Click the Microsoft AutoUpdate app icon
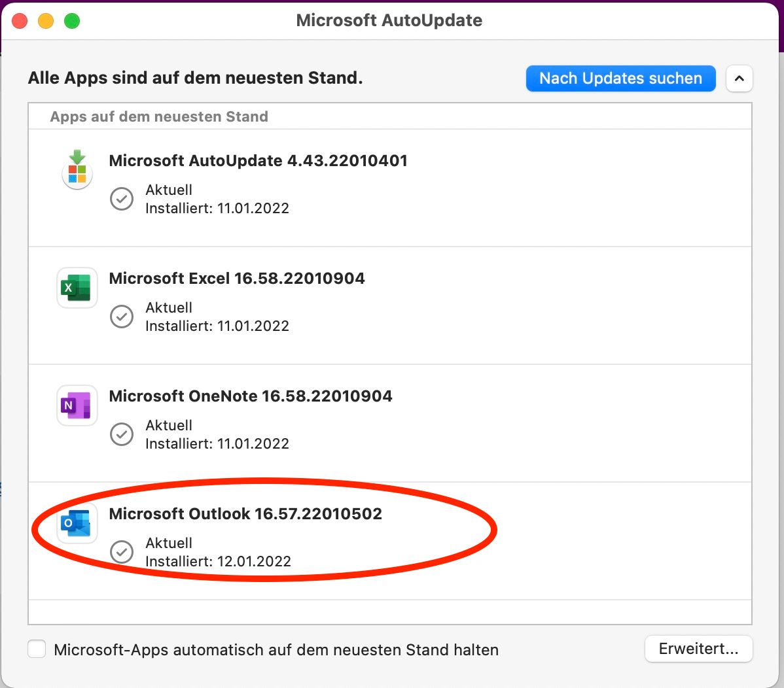784x688 pixels. (77, 170)
